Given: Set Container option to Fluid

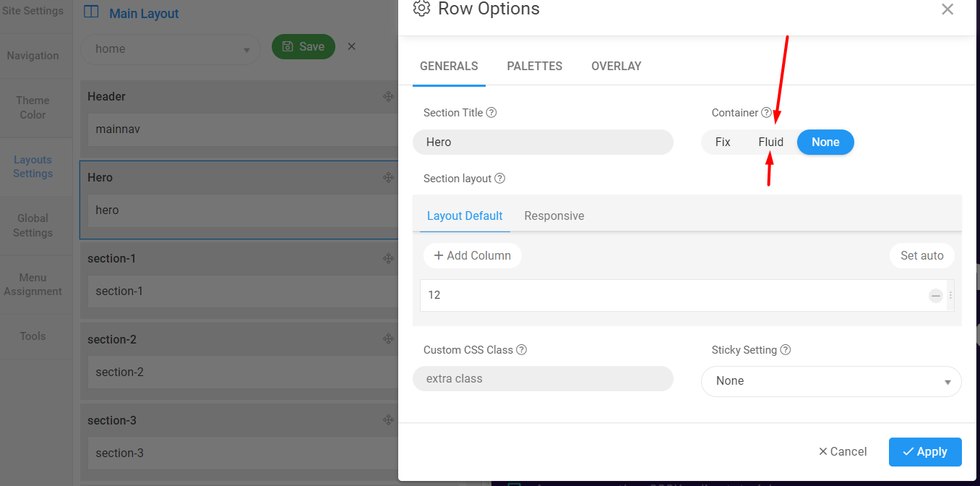Looking at the screenshot, I should point(770,142).
